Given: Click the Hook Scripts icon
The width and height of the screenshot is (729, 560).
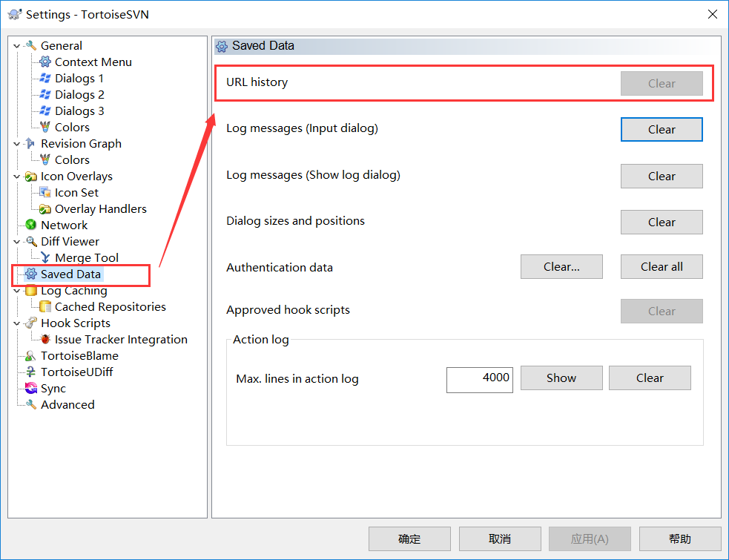Looking at the screenshot, I should click(x=30, y=323).
